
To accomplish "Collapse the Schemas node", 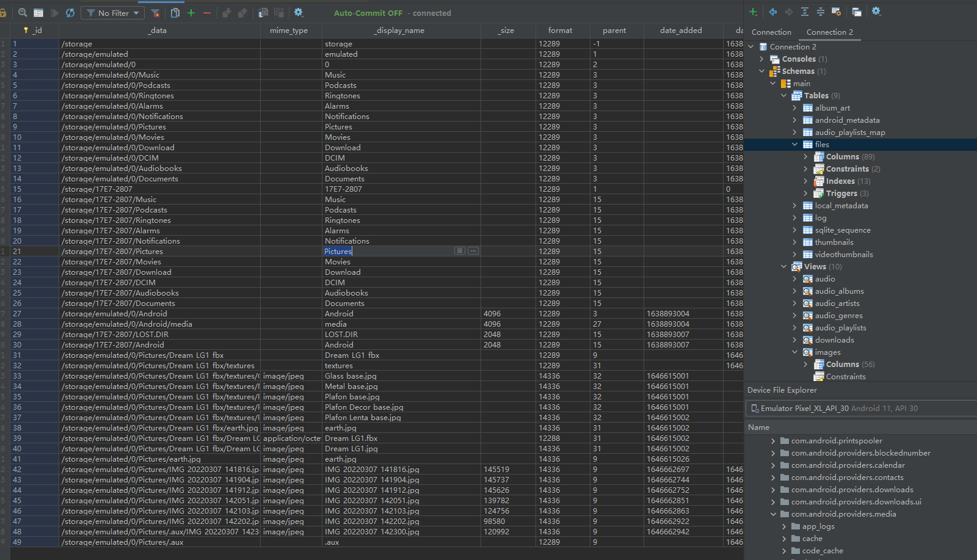I will tap(762, 71).
